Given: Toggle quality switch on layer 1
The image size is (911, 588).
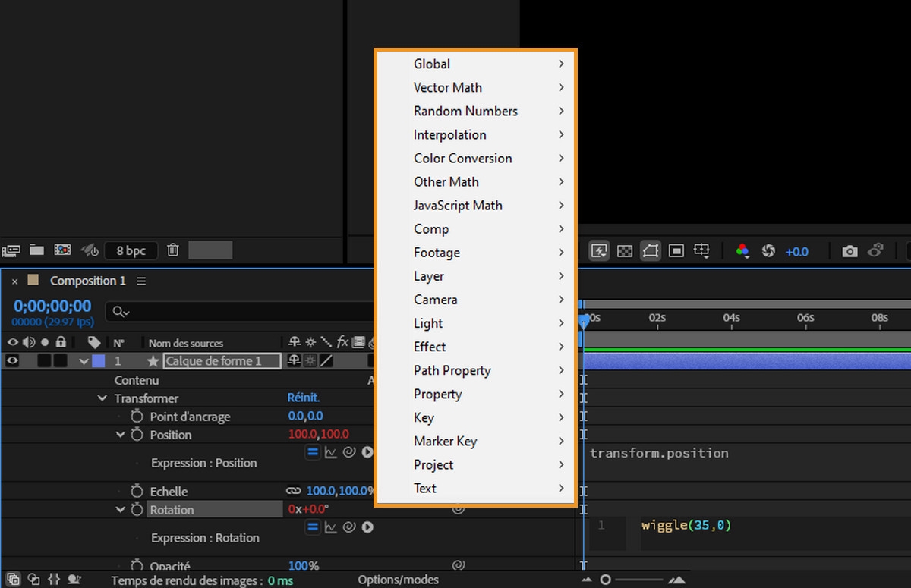Looking at the screenshot, I should [326, 361].
